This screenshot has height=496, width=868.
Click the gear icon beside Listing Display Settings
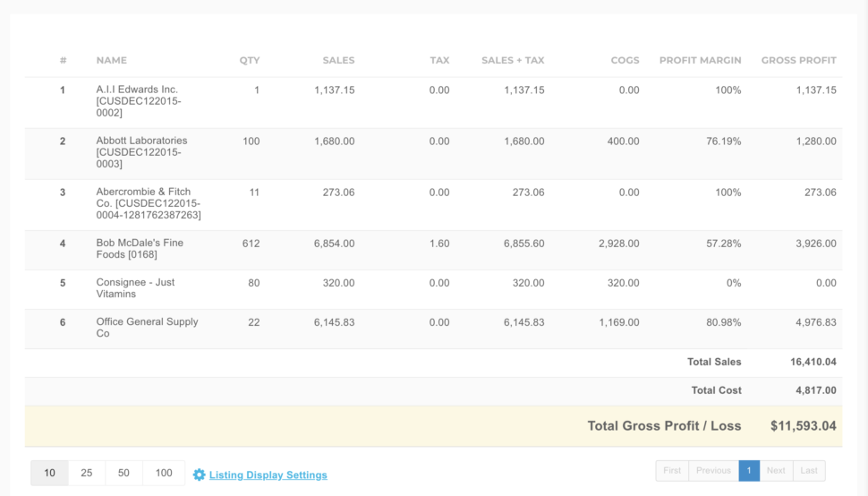click(x=199, y=475)
